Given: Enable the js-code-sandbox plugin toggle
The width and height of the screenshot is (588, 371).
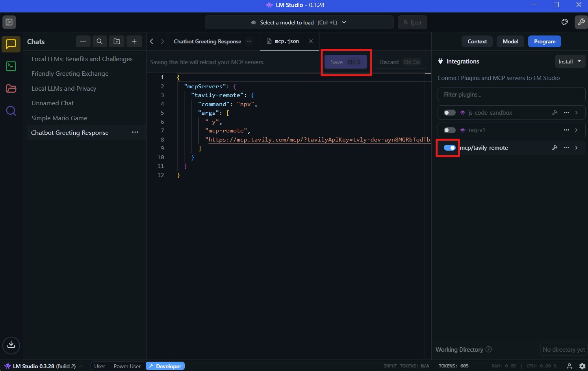Looking at the screenshot, I should tap(449, 113).
